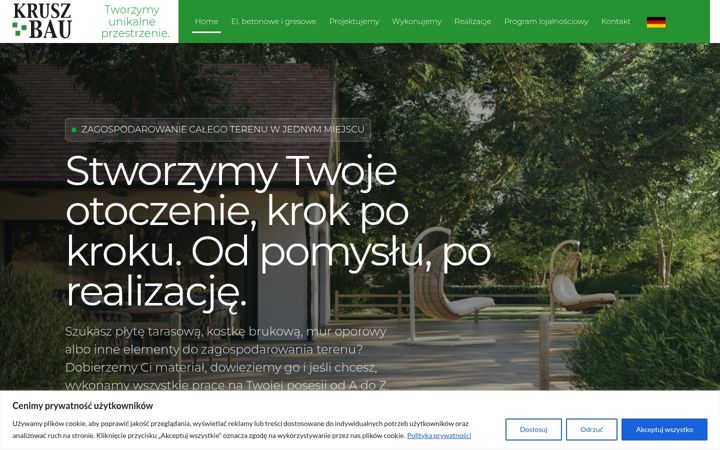Click Akceptuj wszystko button
The width and height of the screenshot is (720, 450).
tap(664, 429)
